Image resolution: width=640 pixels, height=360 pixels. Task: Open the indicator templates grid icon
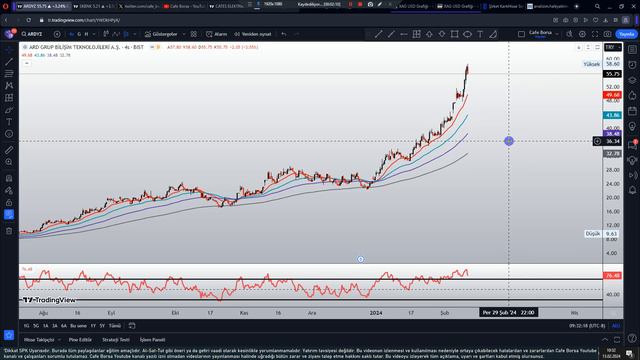pos(193,34)
